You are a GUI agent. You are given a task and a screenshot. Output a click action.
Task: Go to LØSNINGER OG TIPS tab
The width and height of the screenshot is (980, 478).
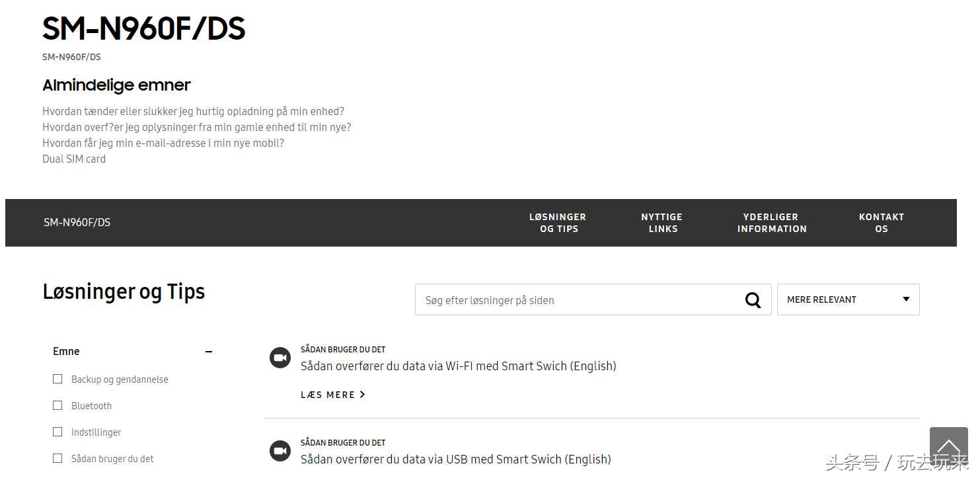point(558,223)
